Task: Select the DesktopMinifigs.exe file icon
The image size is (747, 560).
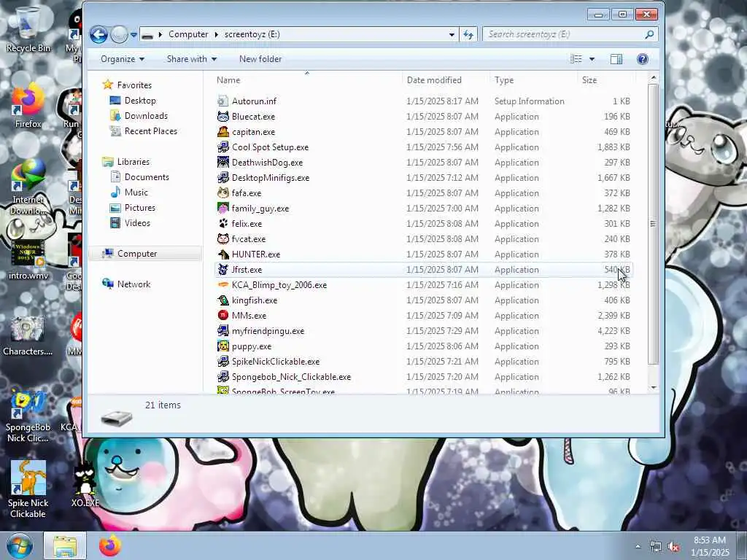Action: pyautogui.click(x=223, y=178)
